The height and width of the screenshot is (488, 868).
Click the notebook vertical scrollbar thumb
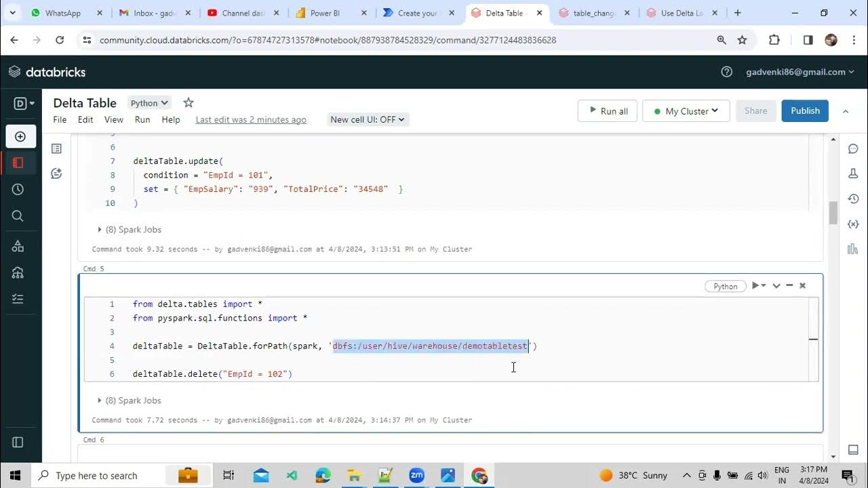833,213
